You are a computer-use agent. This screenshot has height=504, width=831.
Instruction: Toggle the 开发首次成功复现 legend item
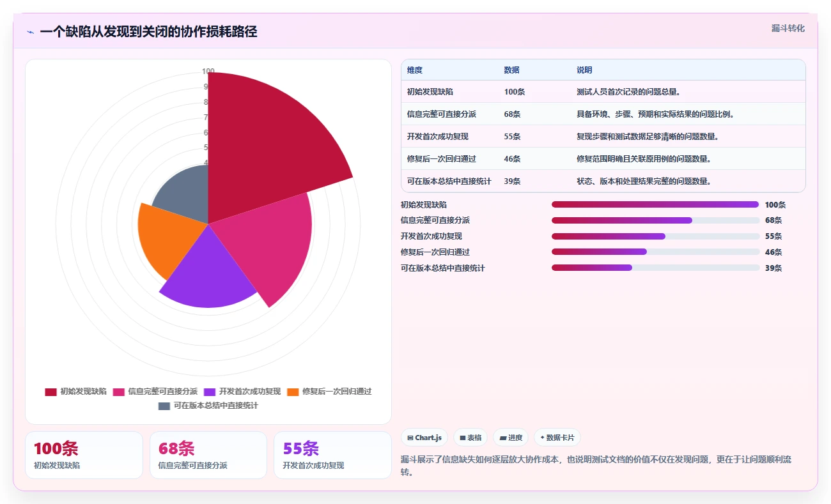pyautogui.click(x=242, y=392)
